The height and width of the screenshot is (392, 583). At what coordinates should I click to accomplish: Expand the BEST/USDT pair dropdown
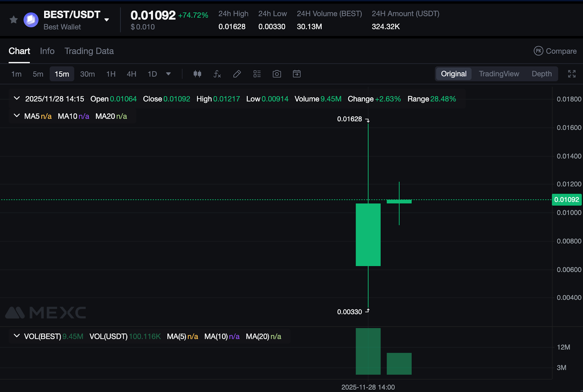point(106,20)
